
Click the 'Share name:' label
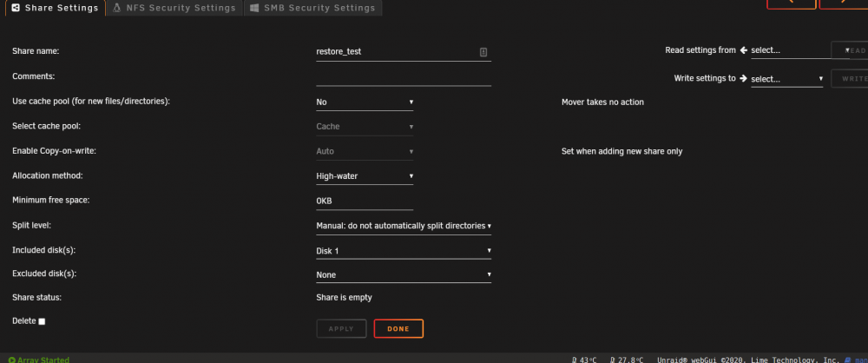(36, 51)
